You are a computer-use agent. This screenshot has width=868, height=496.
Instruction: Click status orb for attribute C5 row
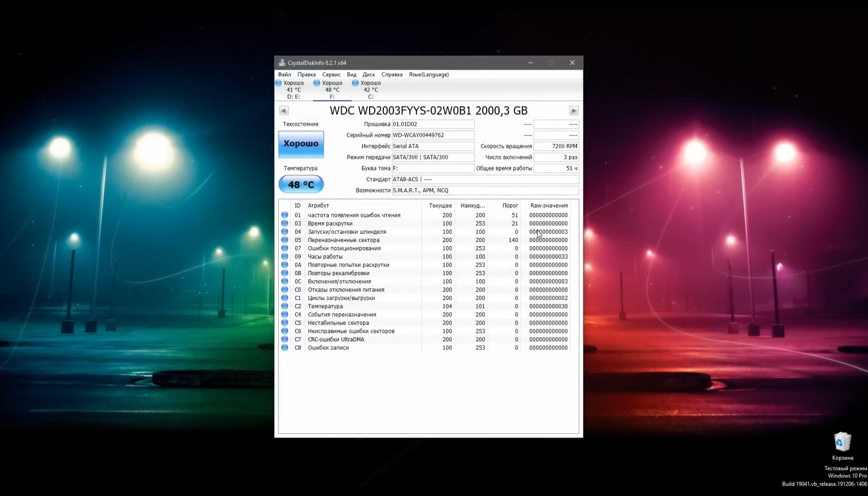point(285,323)
